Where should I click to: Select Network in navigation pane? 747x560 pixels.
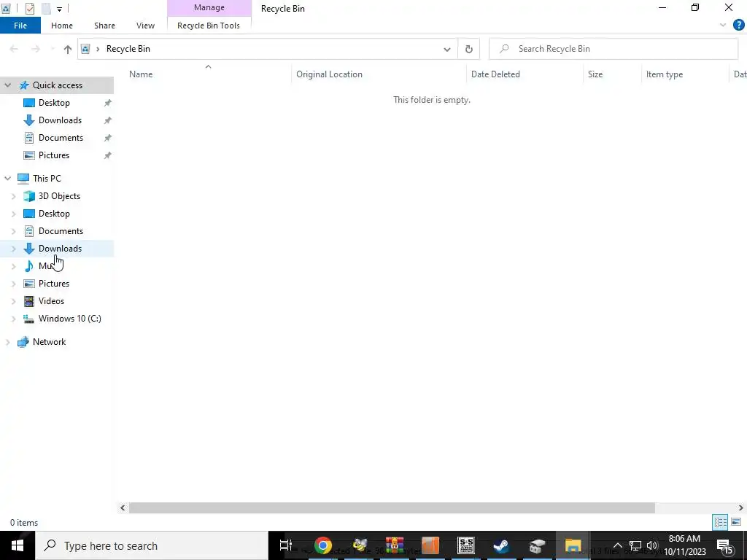49,342
